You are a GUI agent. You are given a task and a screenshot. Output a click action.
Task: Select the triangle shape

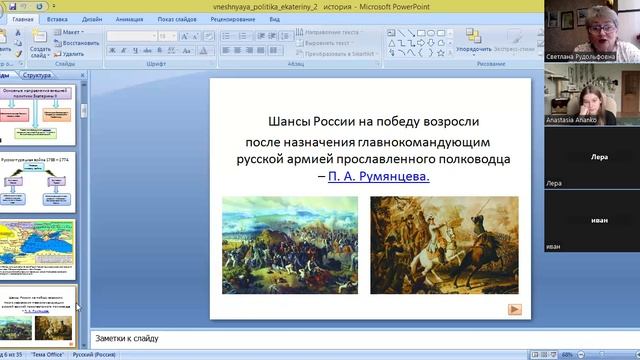(x=391, y=43)
